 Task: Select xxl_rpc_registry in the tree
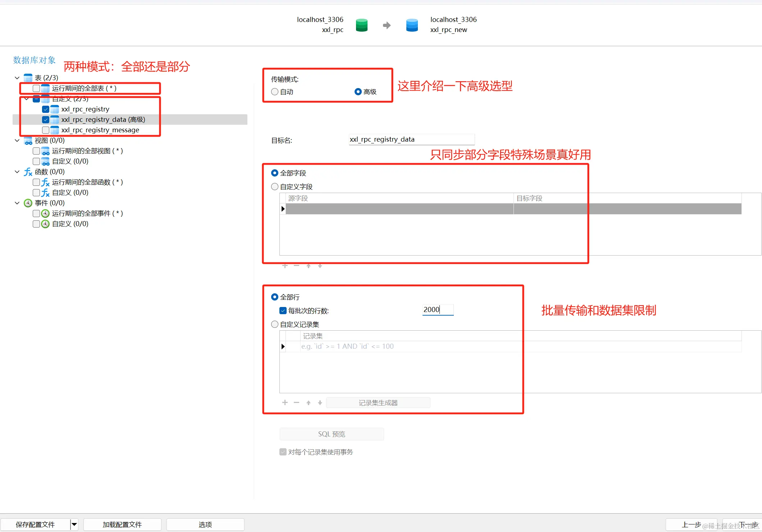coord(85,109)
